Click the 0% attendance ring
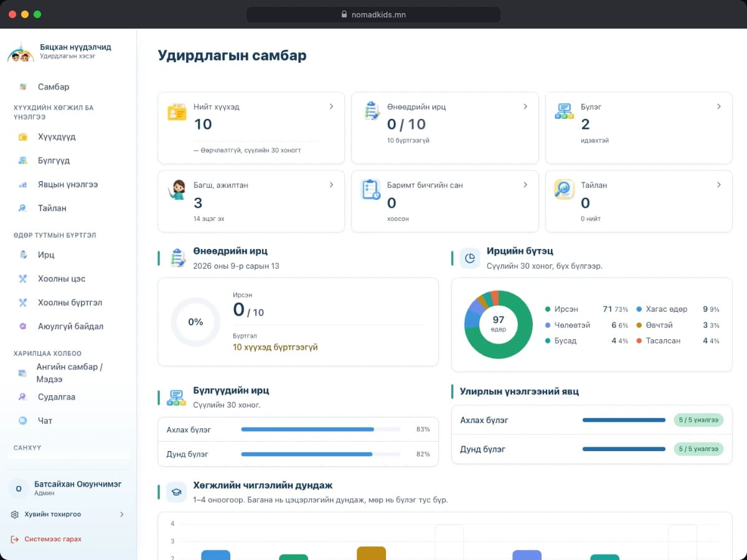This screenshot has height=560, width=747. tap(195, 322)
